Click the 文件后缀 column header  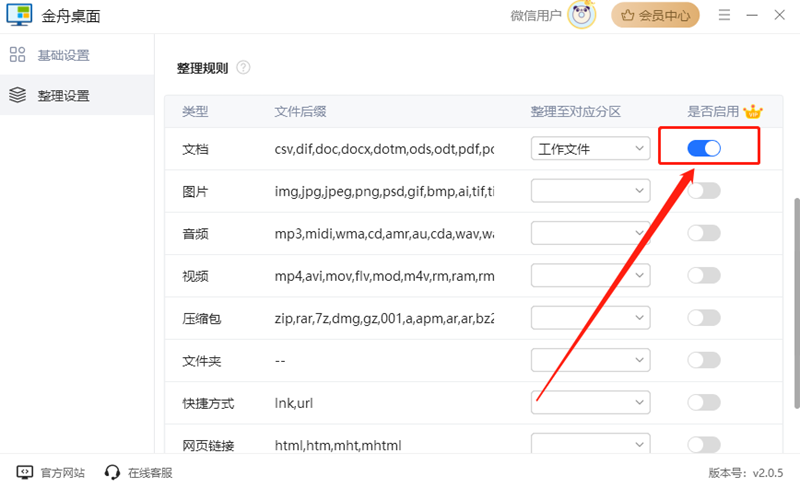coord(301,111)
